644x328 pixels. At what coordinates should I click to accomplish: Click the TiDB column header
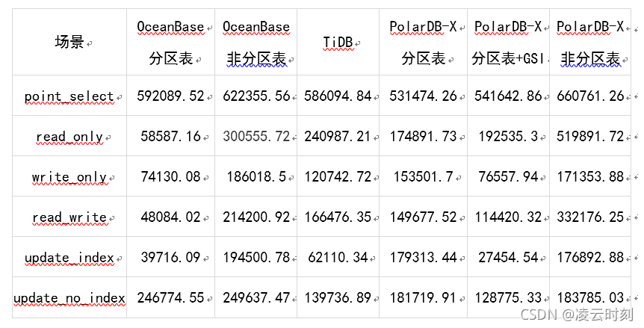pos(338,43)
